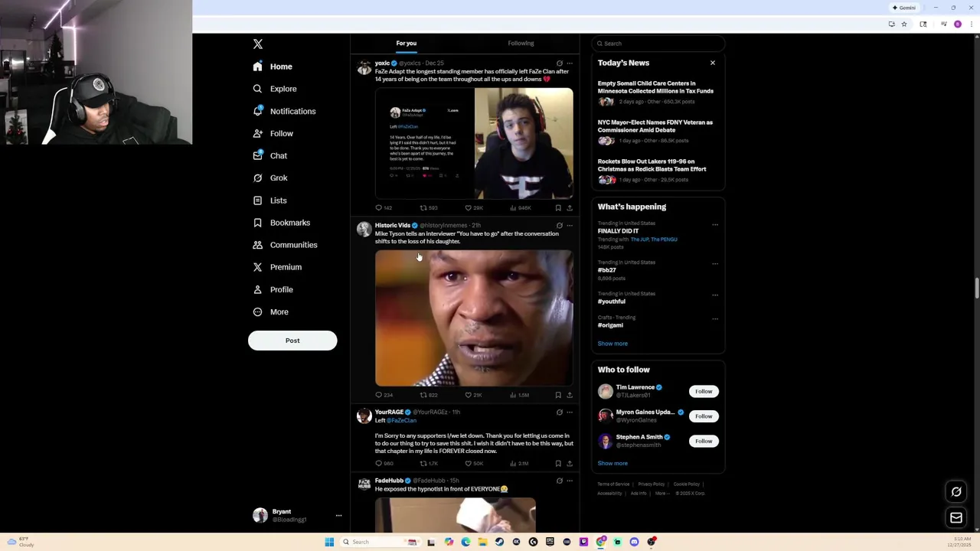Image resolution: width=980 pixels, height=551 pixels.
Task: Bookmark this tab with the star icon
Action: coord(903,24)
